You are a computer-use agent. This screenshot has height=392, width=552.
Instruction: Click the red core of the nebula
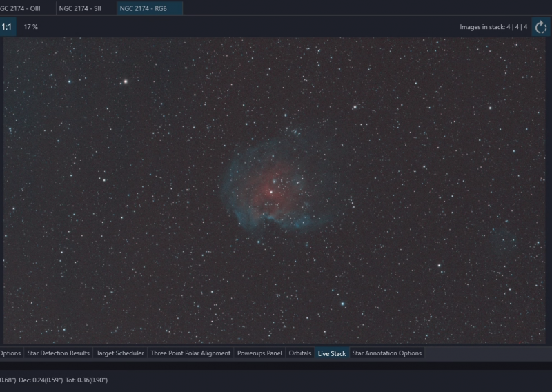point(273,185)
